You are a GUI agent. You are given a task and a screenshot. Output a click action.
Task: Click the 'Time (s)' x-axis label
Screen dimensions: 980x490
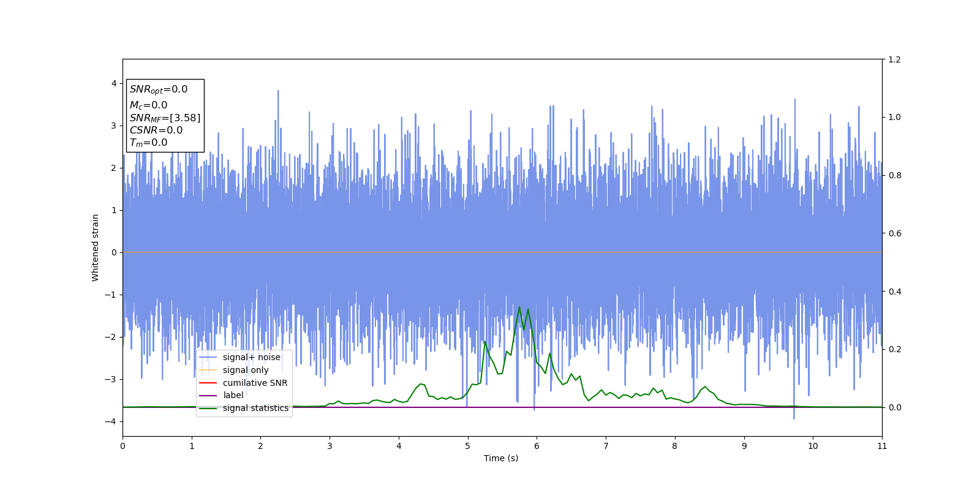pyautogui.click(x=501, y=458)
